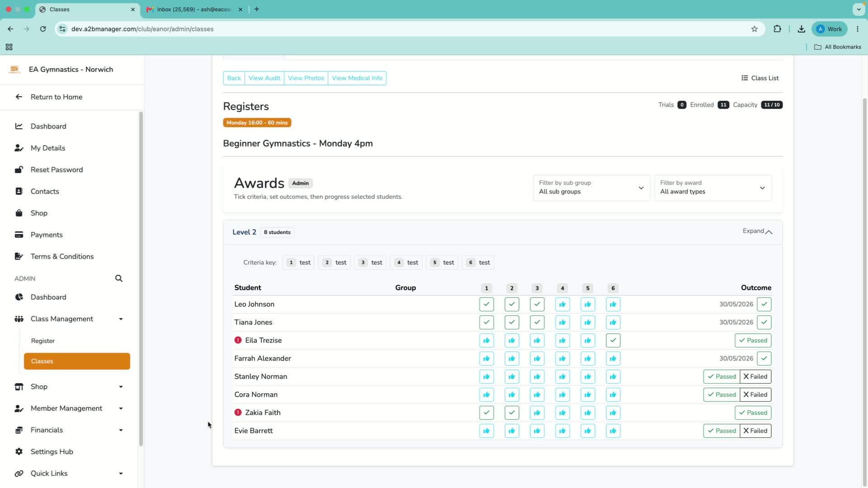Click the Class List icon link
This screenshot has width=868, height=488.
(x=760, y=78)
